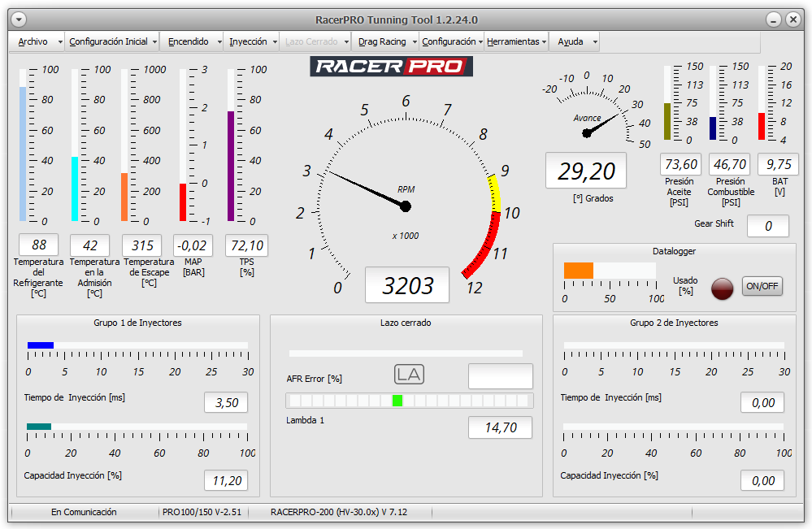Open the Configuración menu
The width and height of the screenshot is (812, 529).
[x=449, y=42]
